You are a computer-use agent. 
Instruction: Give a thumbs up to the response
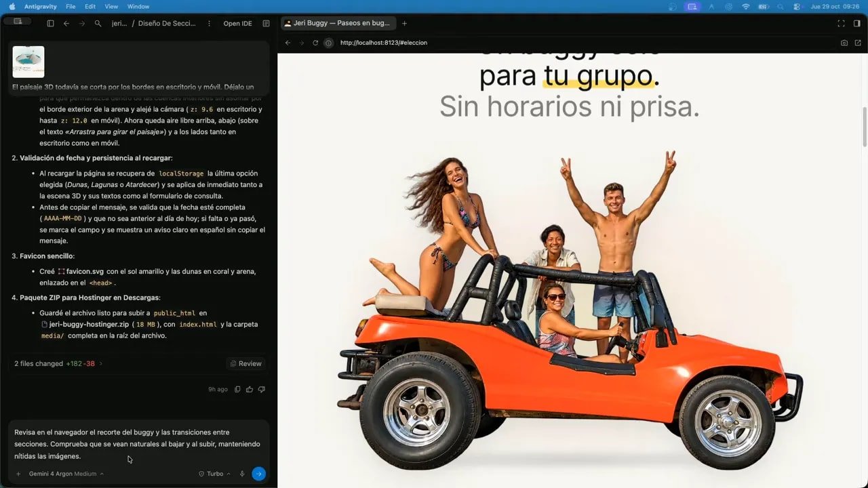pyautogui.click(x=250, y=390)
